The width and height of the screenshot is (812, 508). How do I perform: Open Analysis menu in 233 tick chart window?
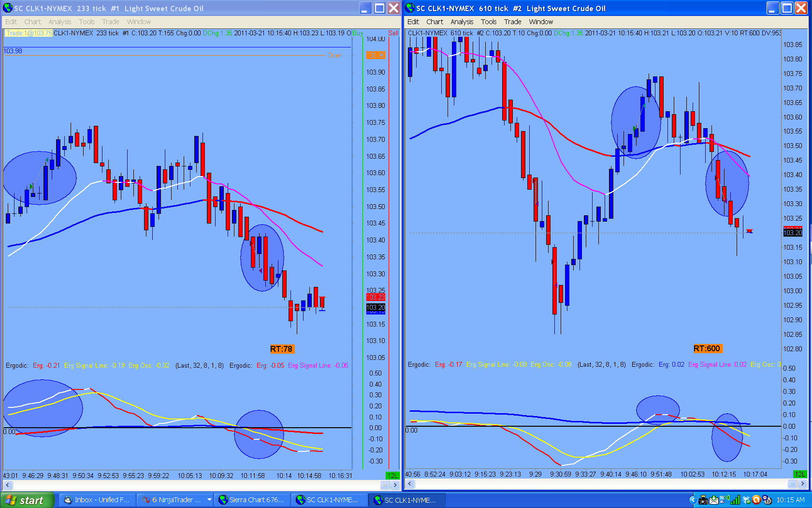(59, 22)
